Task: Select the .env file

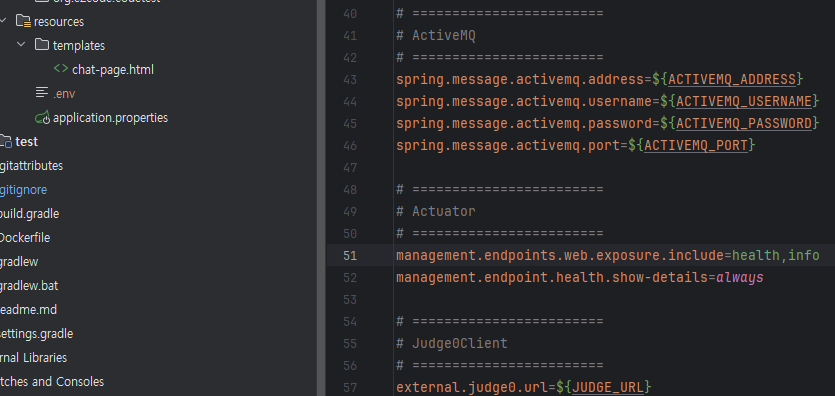Action: coord(64,94)
